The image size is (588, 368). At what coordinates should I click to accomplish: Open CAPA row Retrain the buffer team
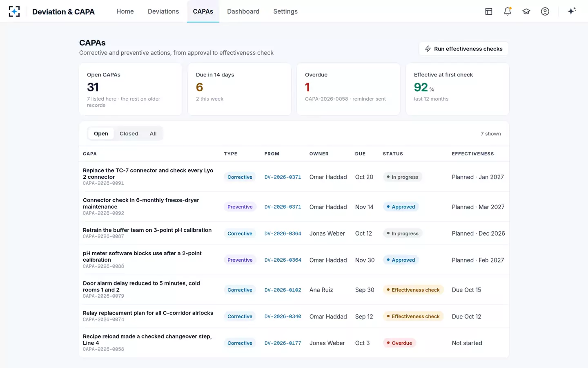(294, 233)
